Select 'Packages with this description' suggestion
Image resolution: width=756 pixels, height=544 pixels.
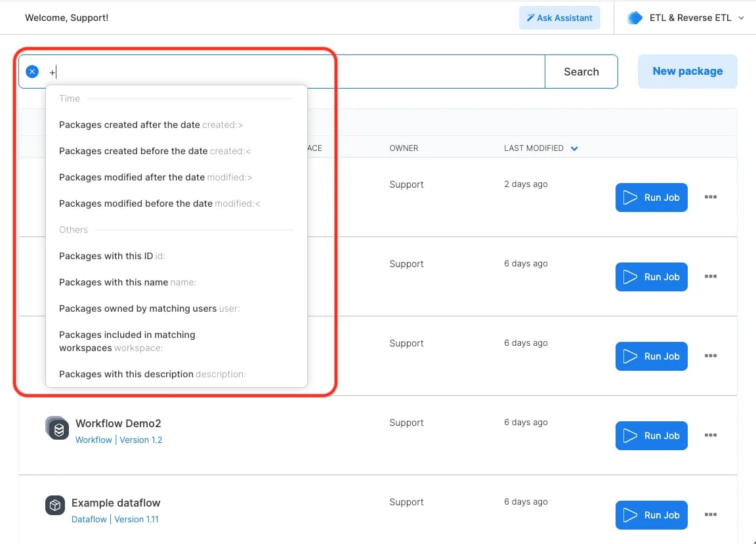pos(177,374)
